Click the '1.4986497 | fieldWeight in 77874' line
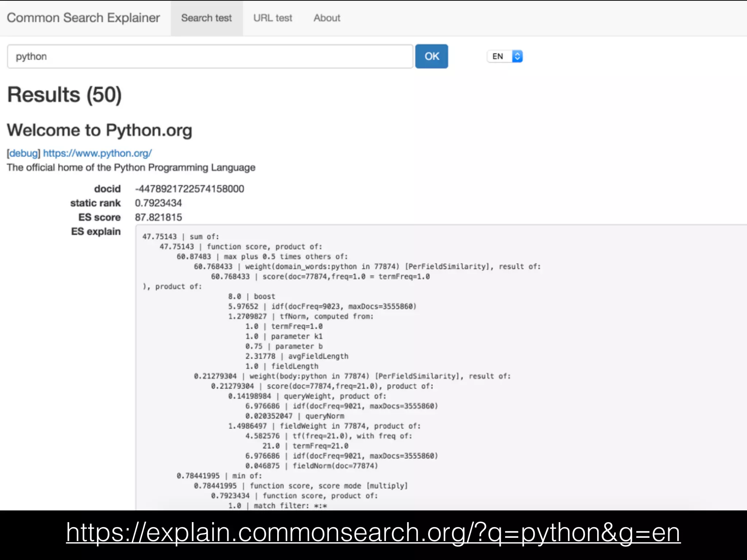The image size is (747, 560). (x=324, y=426)
